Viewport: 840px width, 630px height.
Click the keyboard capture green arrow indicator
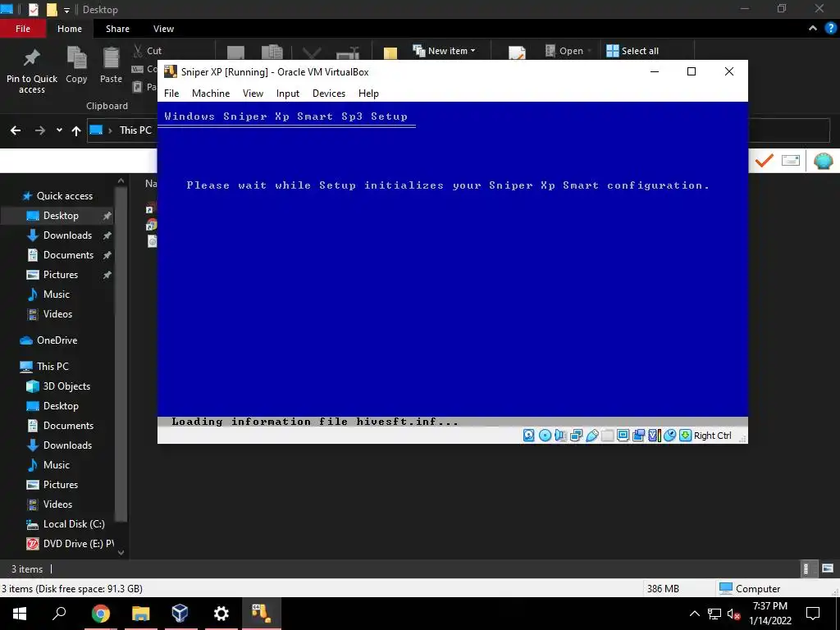tap(685, 436)
